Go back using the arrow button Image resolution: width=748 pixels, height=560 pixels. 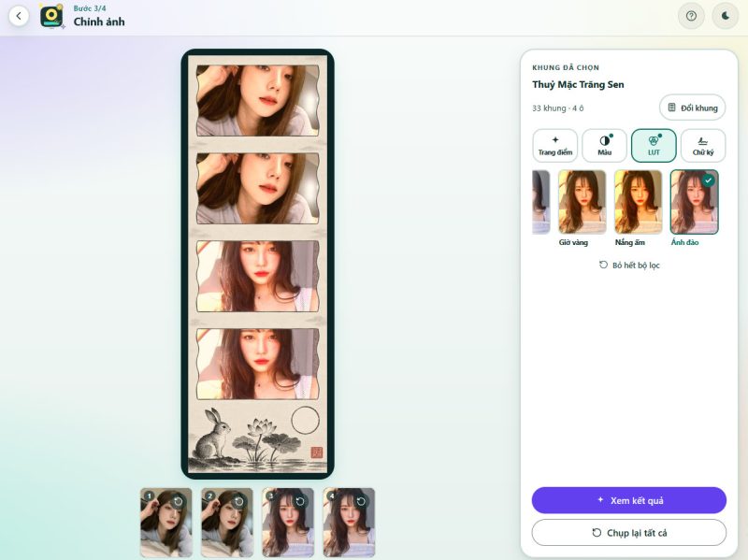[19, 16]
